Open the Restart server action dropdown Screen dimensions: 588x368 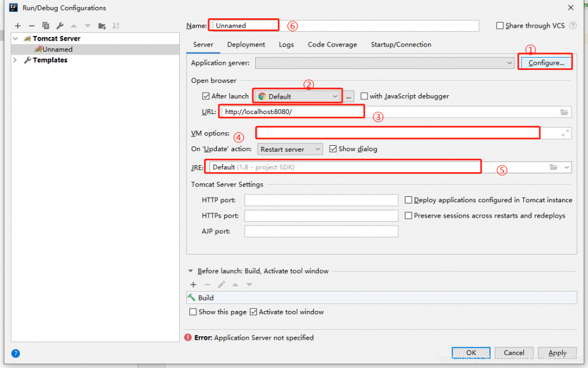coord(290,149)
